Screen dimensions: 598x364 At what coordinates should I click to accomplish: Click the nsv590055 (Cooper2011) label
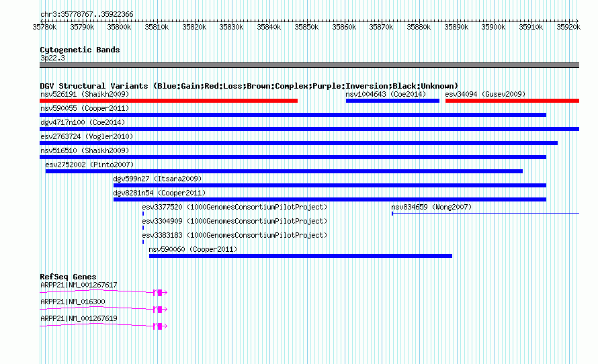(85, 108)
